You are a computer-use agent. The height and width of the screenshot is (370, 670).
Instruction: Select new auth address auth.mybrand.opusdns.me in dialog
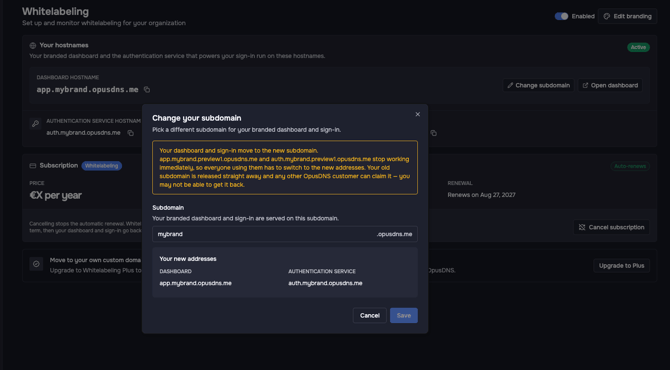pyautogui.click(x=325, y=283)
